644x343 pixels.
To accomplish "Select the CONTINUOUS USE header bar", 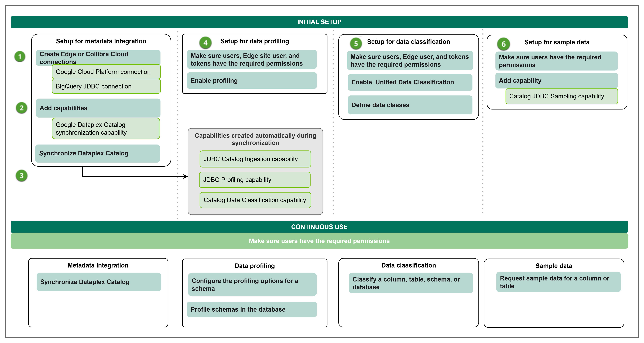I will coord(319,227).
